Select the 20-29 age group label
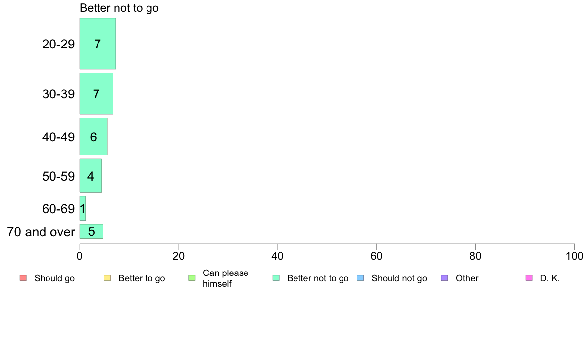Viewport: 588px width, 364px height. (58, 44)
